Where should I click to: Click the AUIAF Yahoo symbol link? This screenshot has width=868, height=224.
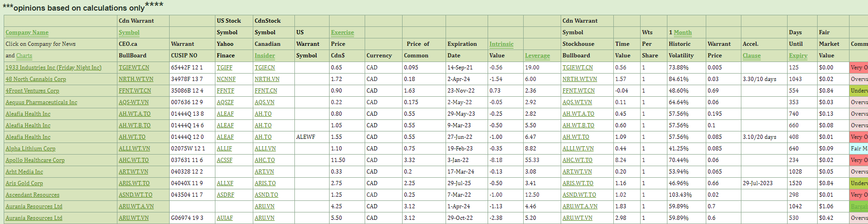(225, 218)
